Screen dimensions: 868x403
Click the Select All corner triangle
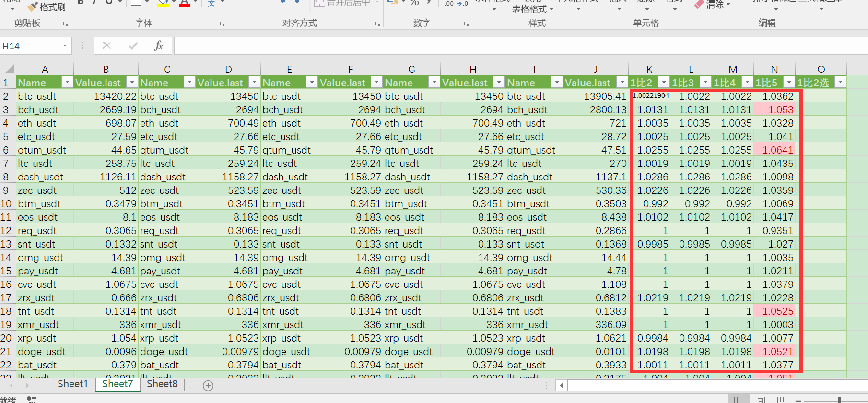pyautogui.click(x=9, y=69)
